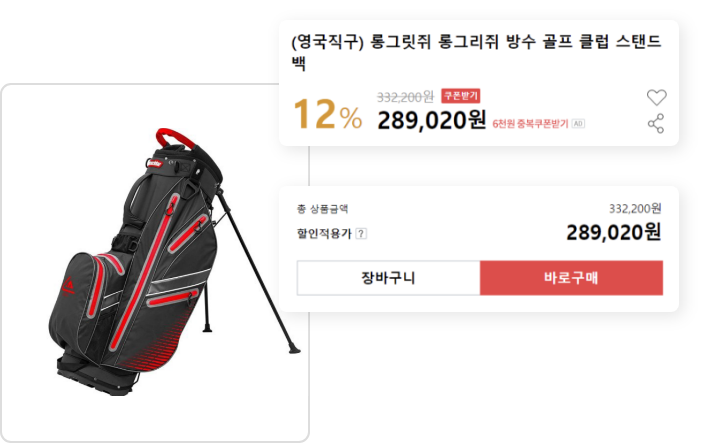Image resolution: width=707 pixels, height=443 pixels.
Task: Click the 332,200원 total product amount
Action: (x=635, y=208)
